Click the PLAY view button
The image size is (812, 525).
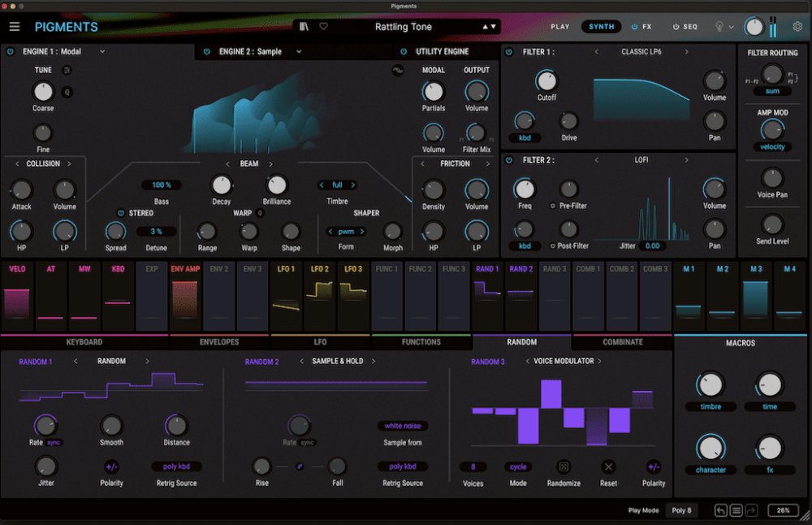click(x=560, y=27)
